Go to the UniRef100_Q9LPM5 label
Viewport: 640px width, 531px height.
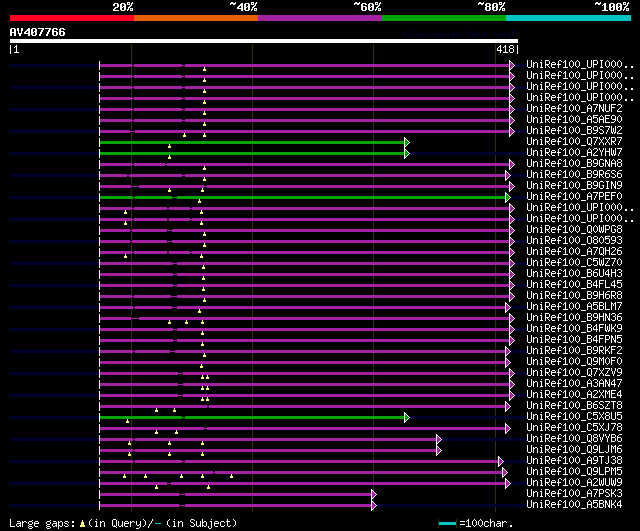[574, 472]
